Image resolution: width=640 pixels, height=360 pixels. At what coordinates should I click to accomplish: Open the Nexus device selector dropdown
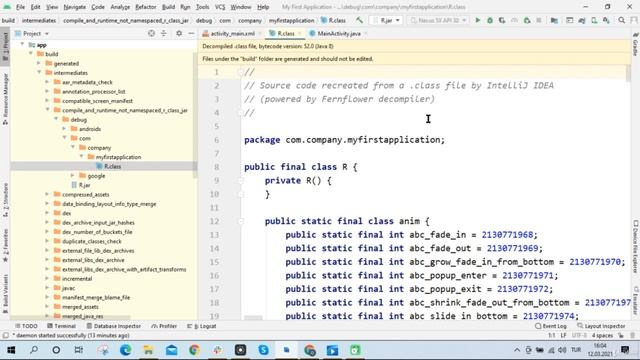click(438, 20)
